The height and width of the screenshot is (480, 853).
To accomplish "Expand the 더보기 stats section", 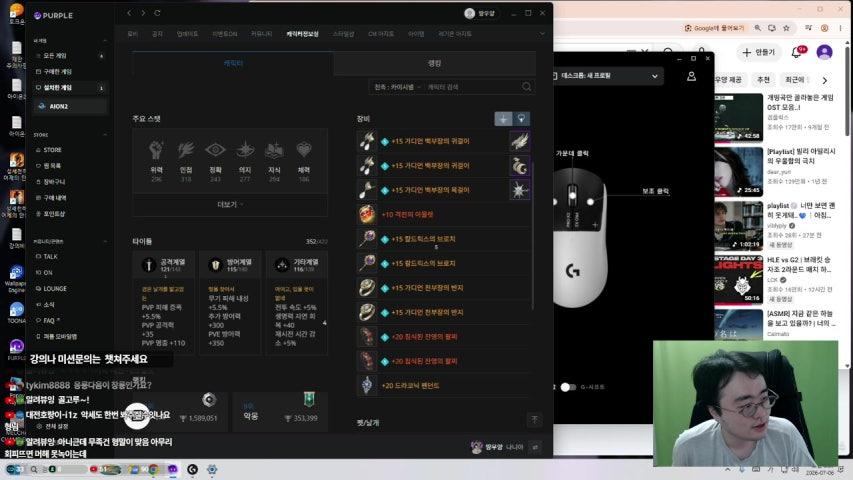I will click(230, 205).
